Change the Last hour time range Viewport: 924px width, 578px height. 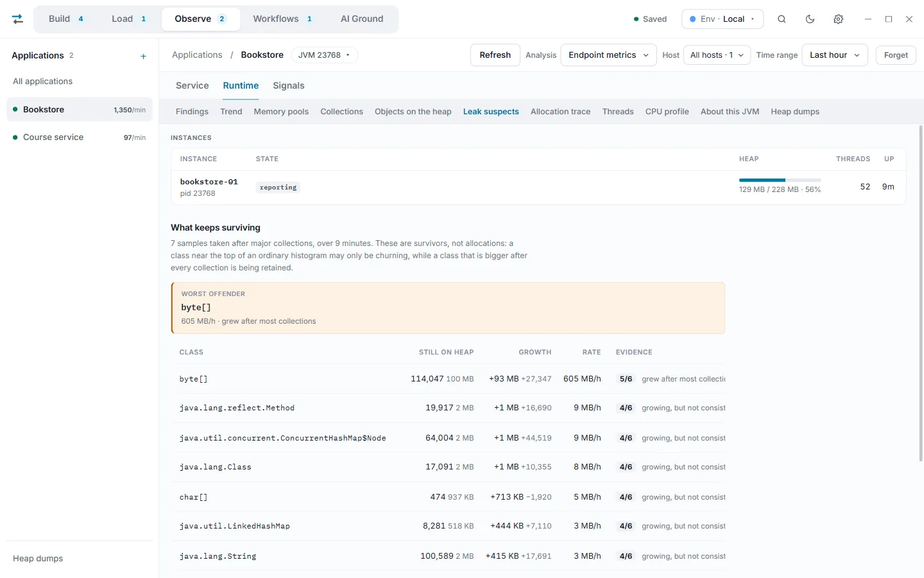coord(834,55)
